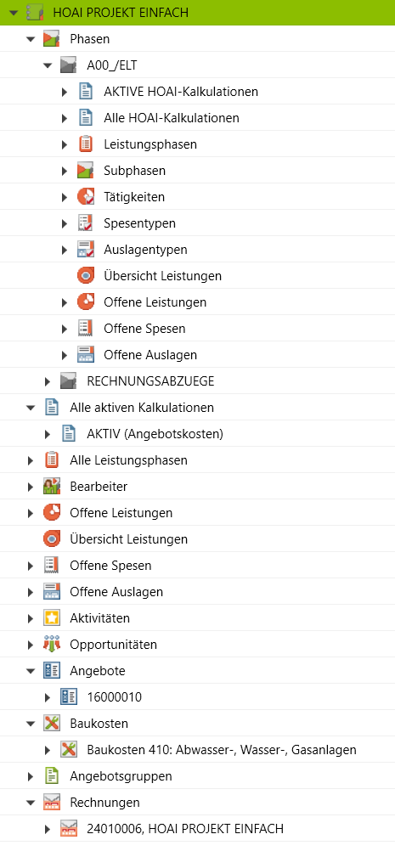Image resolution: width=395 pixels, height=868 pixels.
Task: Click the Bearbeiter people icon
Action: coord(51,487)
